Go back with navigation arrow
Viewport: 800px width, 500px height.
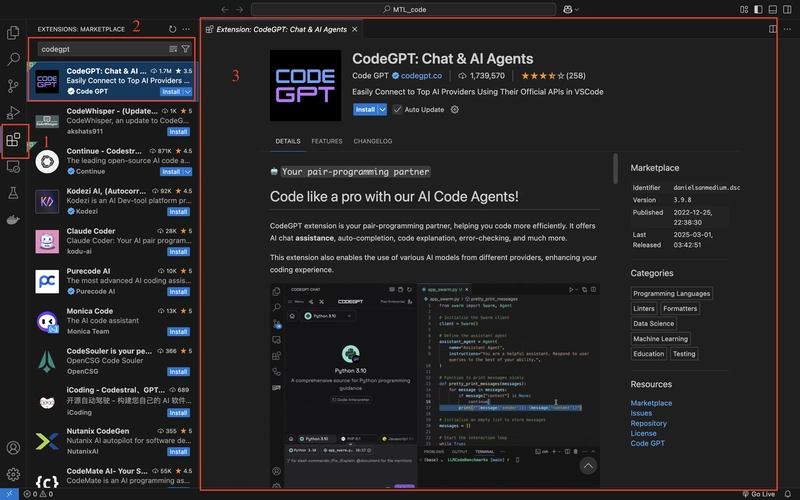pyautogui.click(x=225, y=9)
